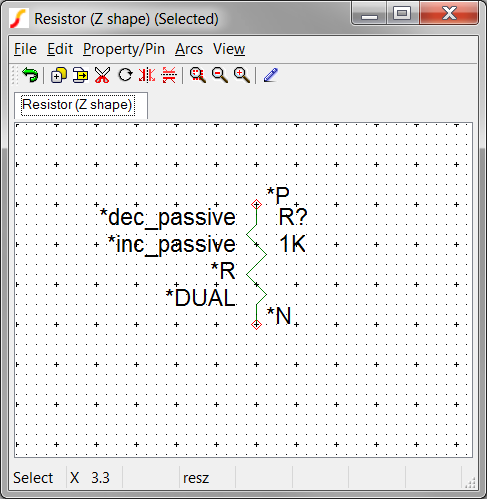Open the Edit menu
Screen dimensions: 487x499
click(60, 49)
